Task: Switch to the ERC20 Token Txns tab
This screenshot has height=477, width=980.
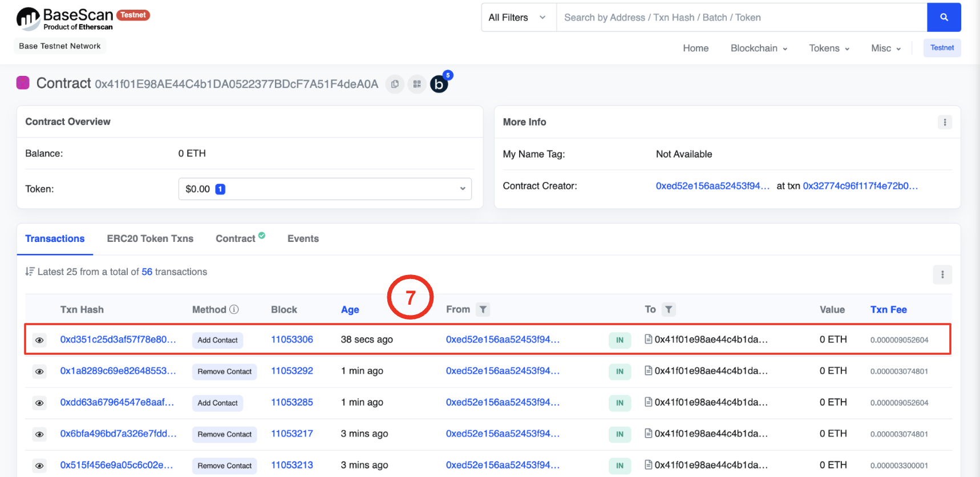Action: (x=150, y=238)
